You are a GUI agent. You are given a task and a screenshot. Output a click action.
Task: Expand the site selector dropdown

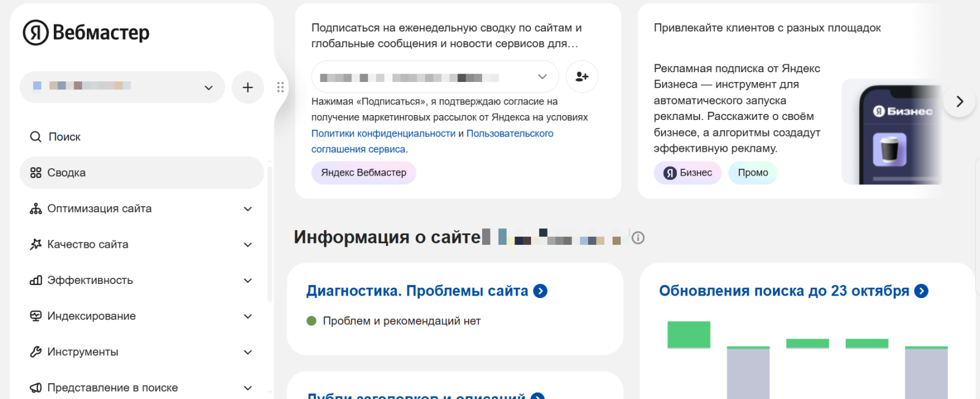click(208, 87)
